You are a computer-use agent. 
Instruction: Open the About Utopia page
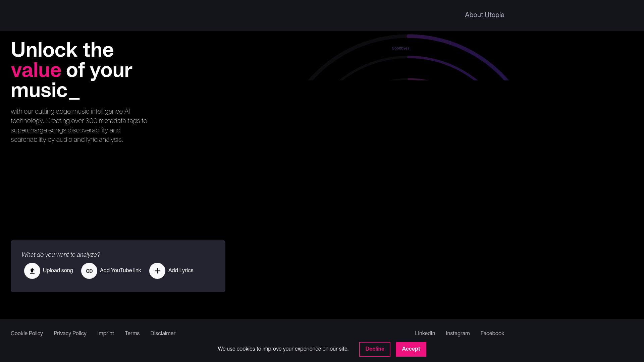click(484, 15)
